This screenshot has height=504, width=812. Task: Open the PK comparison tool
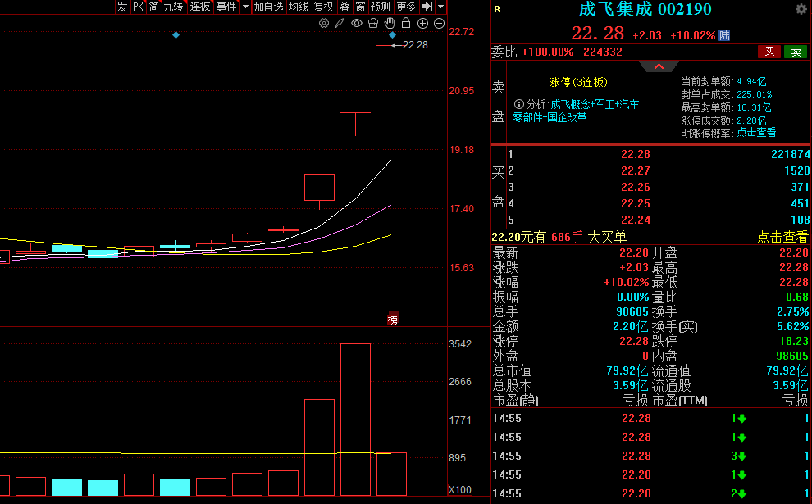(x=138, y=7)
